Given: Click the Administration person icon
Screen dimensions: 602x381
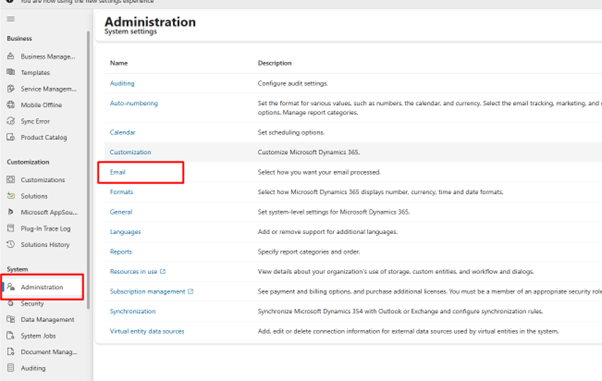Looking at the screenshot, I should [x=11, y=287].
